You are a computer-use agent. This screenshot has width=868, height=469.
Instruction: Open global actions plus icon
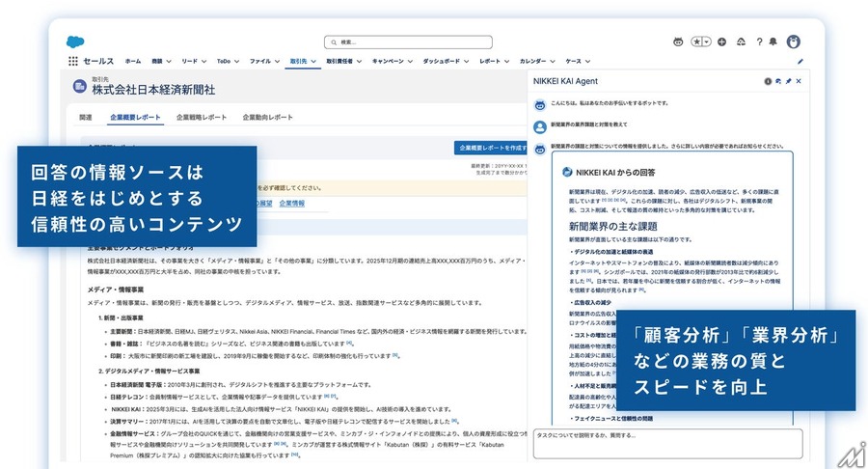click(721, 41)
